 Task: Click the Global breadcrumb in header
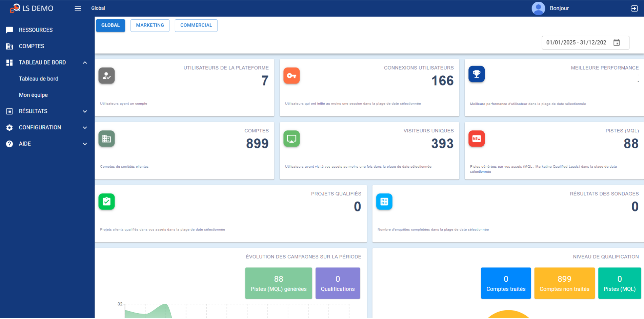(x=98, y=8)
